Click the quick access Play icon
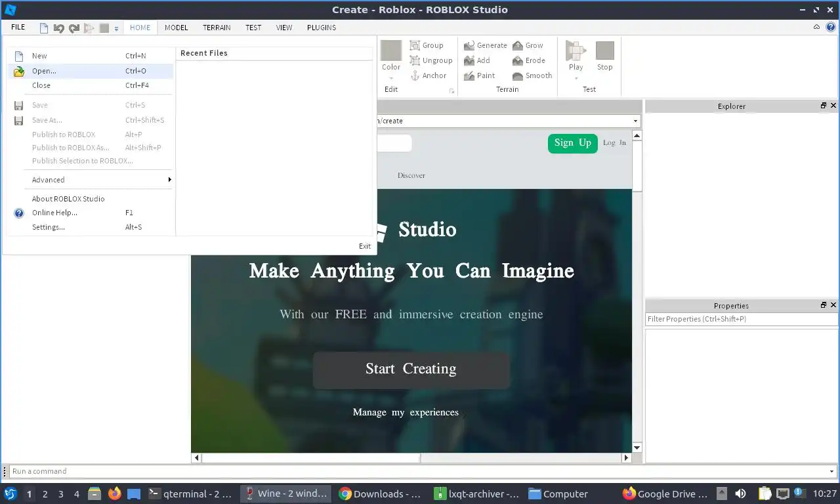 click(89, 28)
